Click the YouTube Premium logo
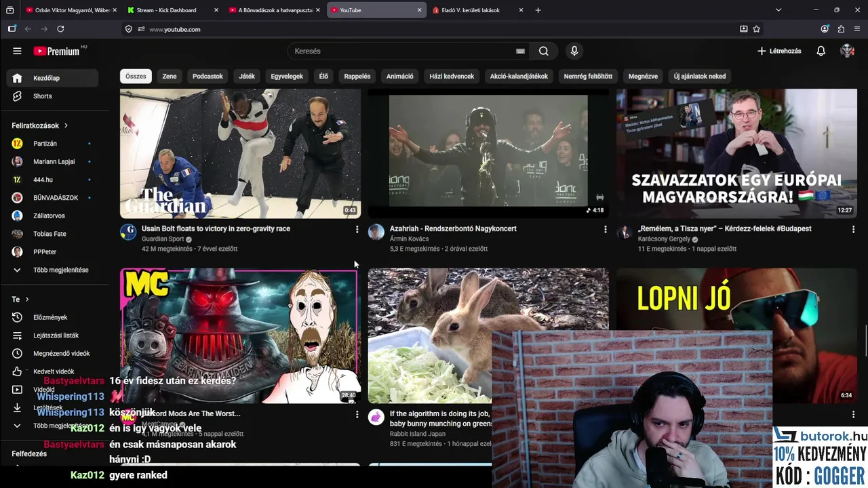The width and height of the screenshot is (868, 488). click(57, 51)
